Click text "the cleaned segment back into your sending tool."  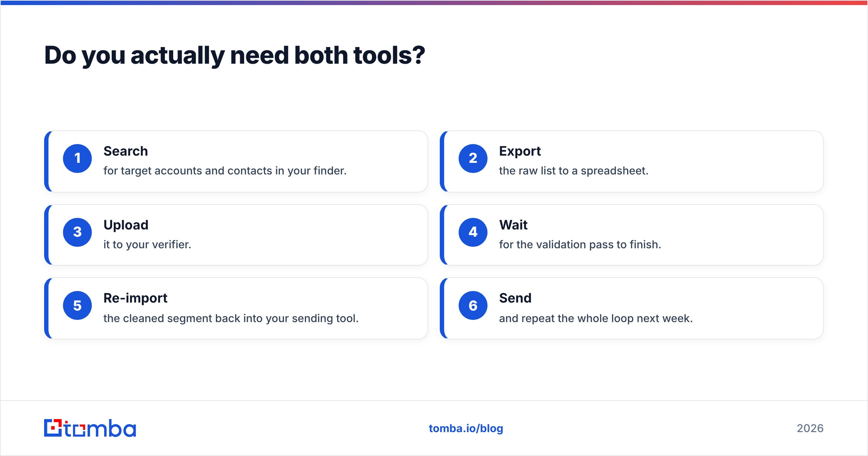coord(231,318)
